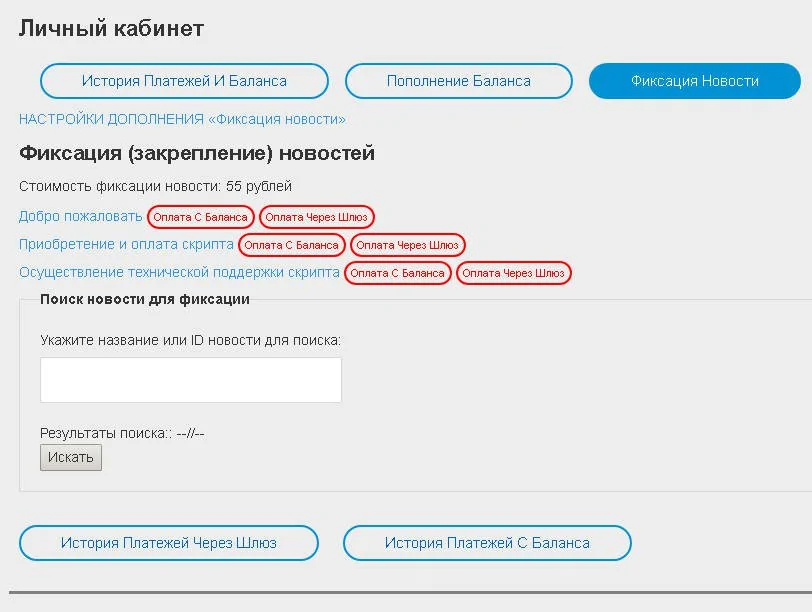The width and height of the screenshot is (812, 612).
Task: Open НАСТРОЙКИ ДОПОЛНЕНИЯ «Фиксация новости» link
Action: (x=182, y=119)
